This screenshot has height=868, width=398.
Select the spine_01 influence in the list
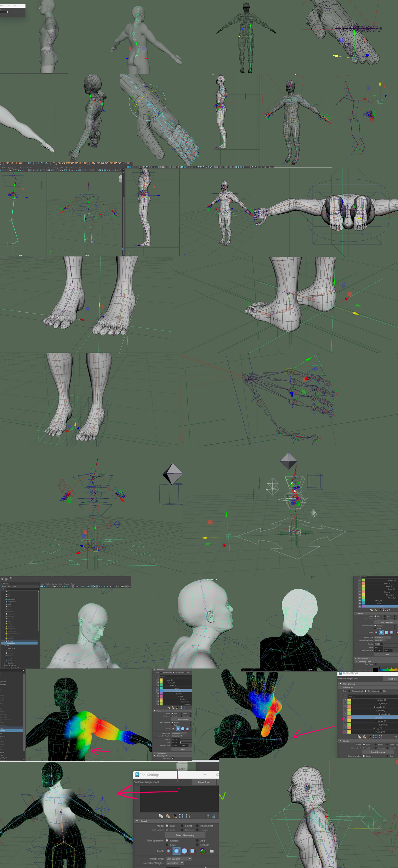(174, 680)
